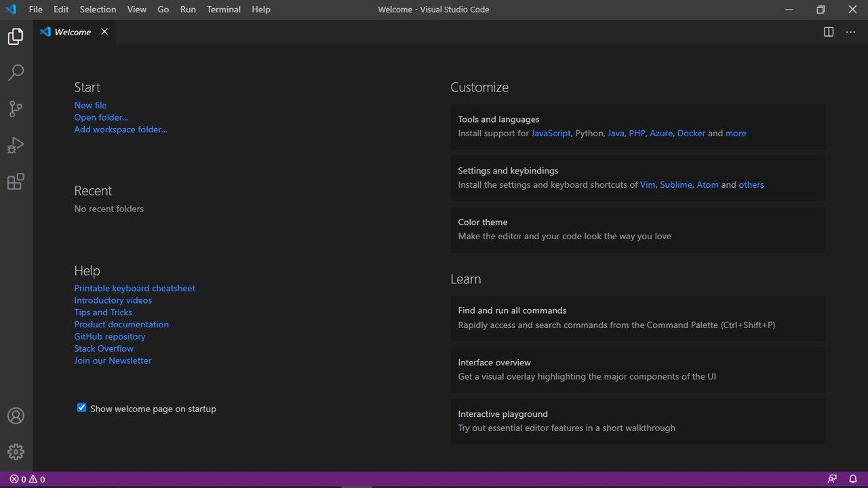Click the feedback icon in status bar
This screenshot has height=488, width=868.
pyautogui.click(x=832, y=479)
